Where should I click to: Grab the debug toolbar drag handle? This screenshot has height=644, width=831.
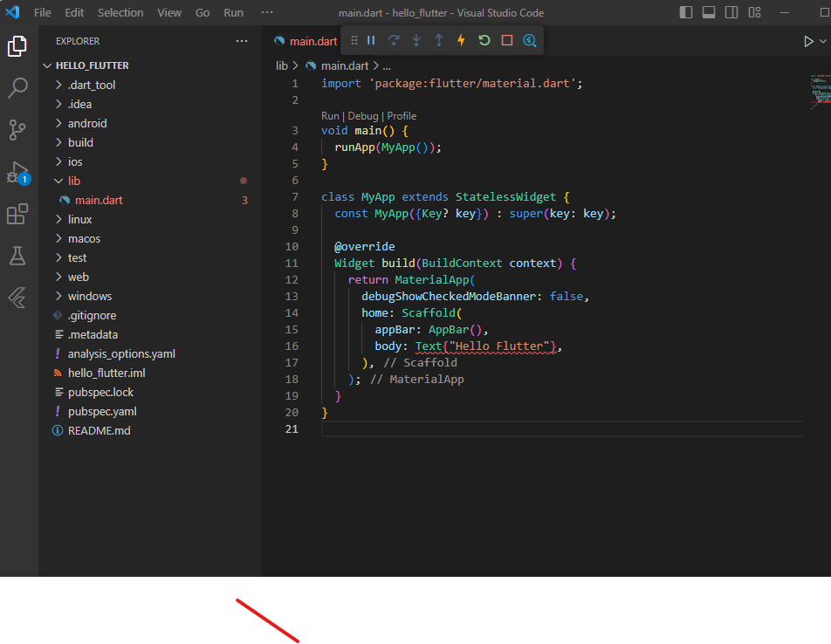(354, 40)
